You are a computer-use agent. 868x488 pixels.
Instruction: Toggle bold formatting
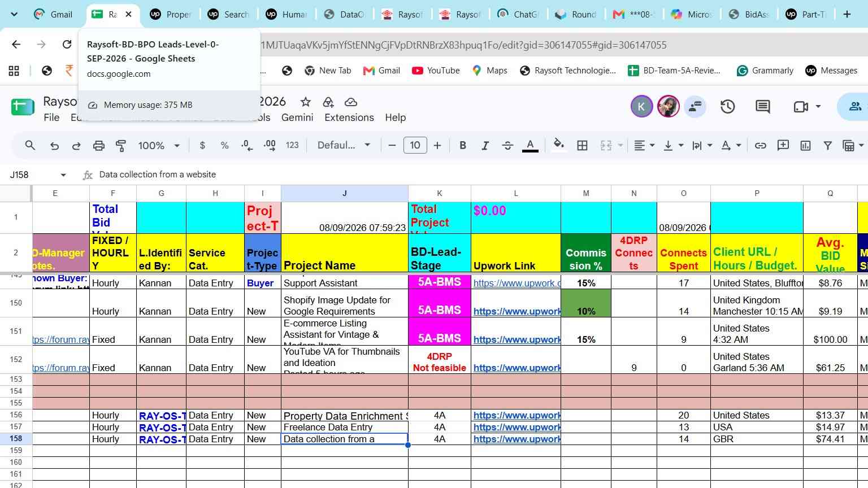pos(463,146)
